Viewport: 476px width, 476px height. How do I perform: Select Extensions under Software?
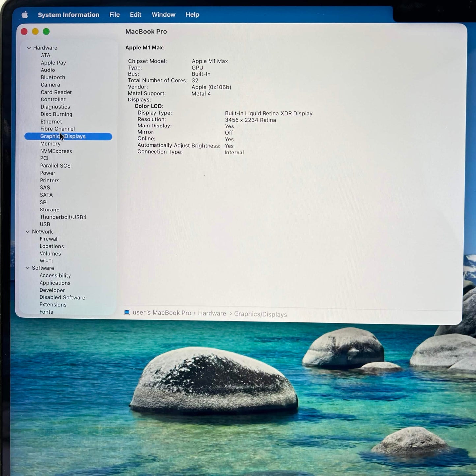point(53,305)
